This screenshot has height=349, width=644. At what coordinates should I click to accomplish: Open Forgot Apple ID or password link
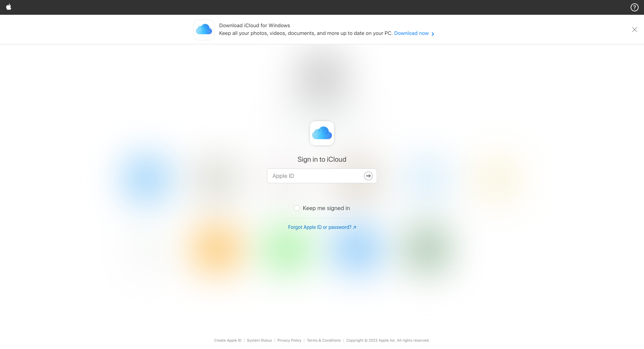(x=322, y=227)
